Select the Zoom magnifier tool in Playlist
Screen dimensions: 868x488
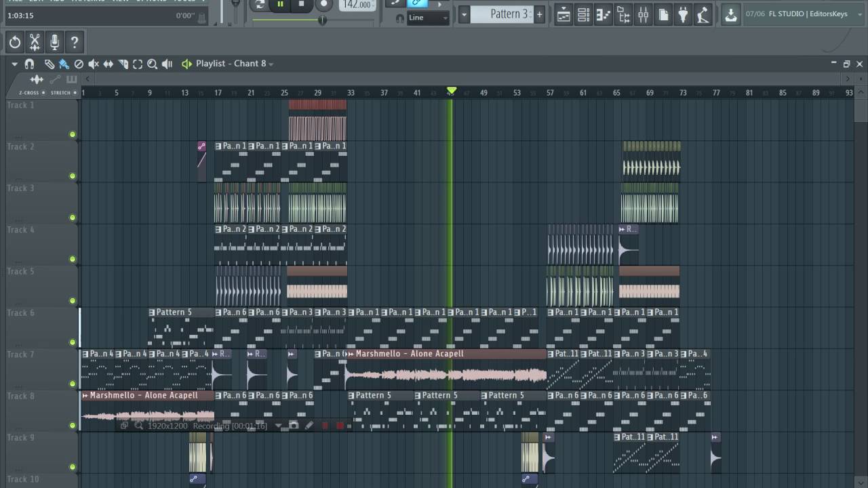(153, 64)
